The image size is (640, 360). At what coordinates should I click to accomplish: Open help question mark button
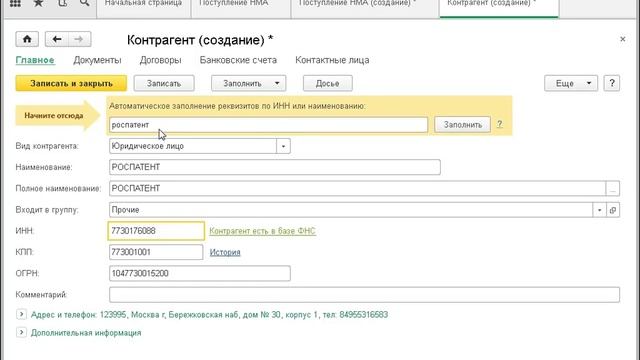pyautogui.click(x=611, y=83)
